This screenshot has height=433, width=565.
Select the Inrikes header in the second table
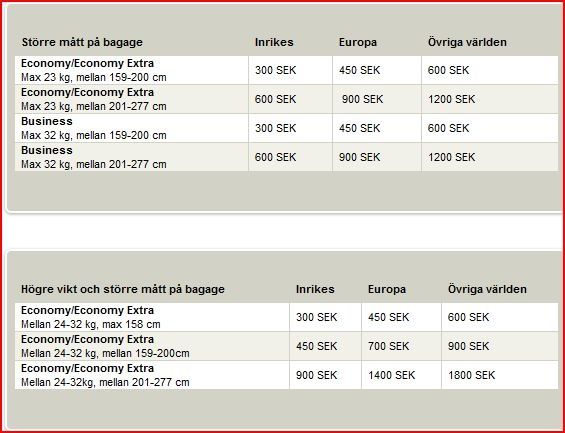[x=315, y=289]
